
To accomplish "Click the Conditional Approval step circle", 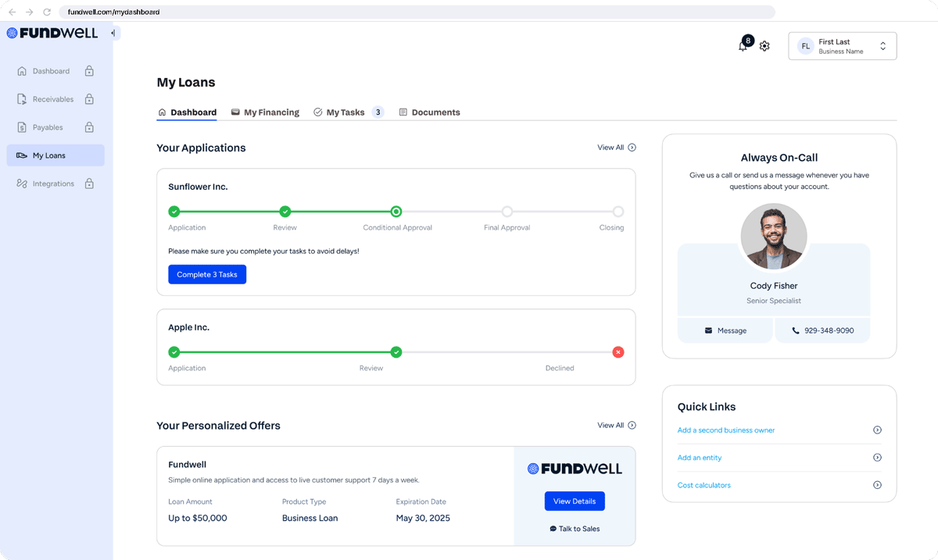I will (x=396, y=212).
